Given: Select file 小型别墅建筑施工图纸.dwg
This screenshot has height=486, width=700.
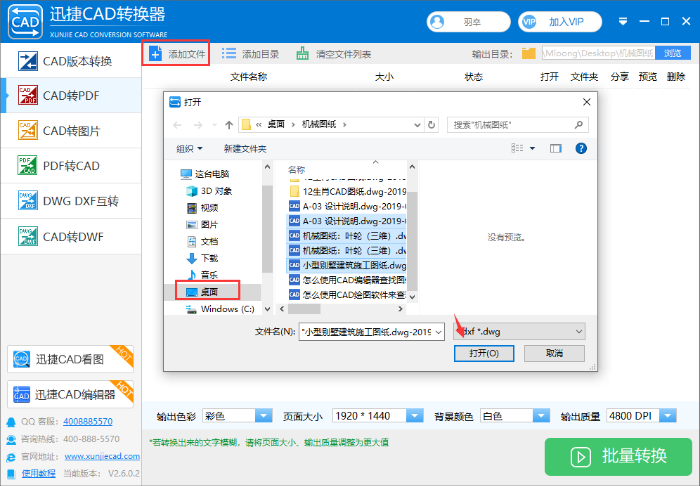Looking at the screenshot, I should pyautogui.click(x=347, y=266).
